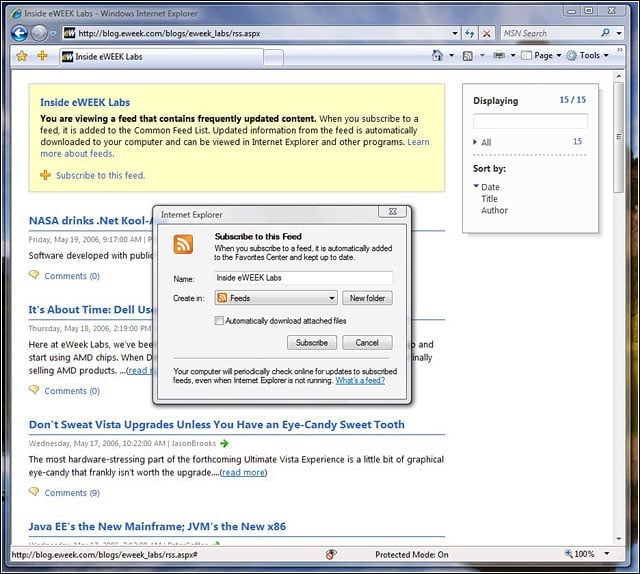
Task: Open the address bar history dropdown arrow
Action: pyautogui.click(x=455, y=33)
